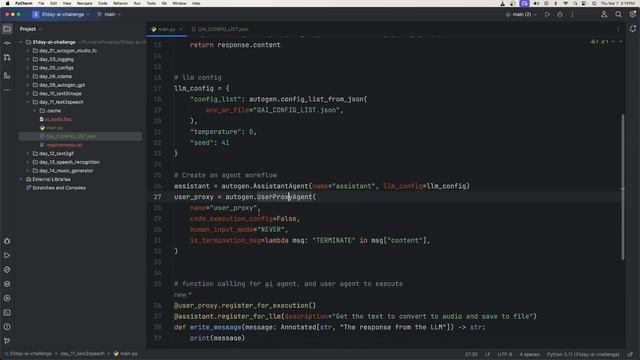Open the Terminal tool window
The image size is (640, 360).
(7, 313)
